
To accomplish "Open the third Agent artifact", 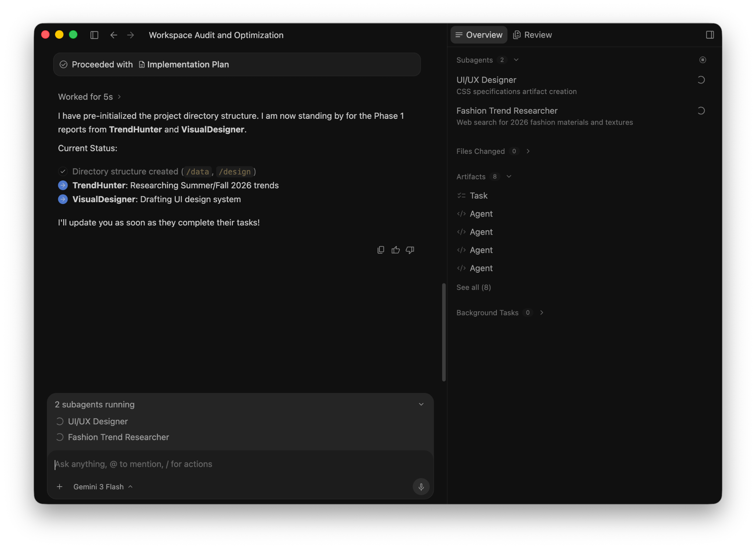I will [481, 250].
